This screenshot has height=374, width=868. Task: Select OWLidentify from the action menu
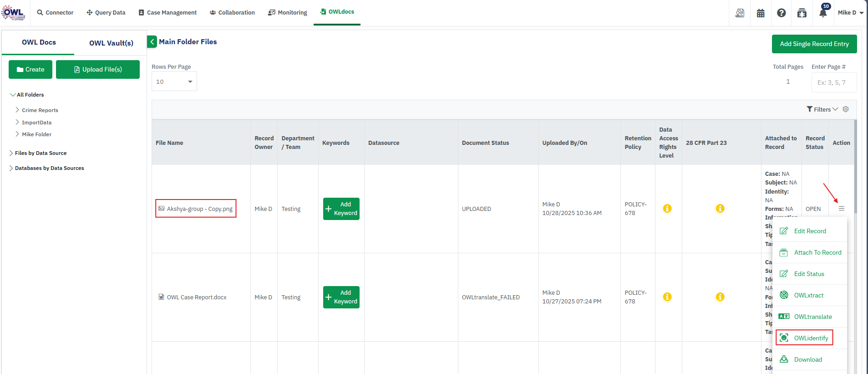tap(811, 338)
